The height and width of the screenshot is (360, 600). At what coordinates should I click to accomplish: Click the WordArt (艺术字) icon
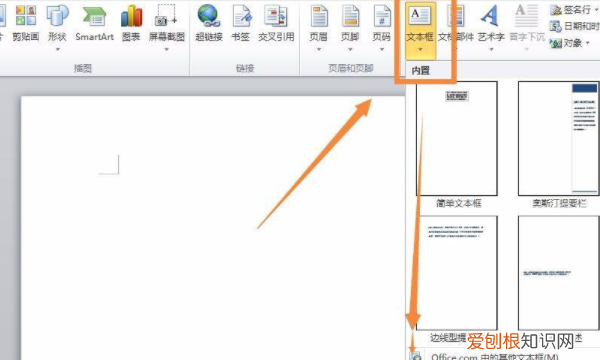pyautogui.click(x=491, y=16)
